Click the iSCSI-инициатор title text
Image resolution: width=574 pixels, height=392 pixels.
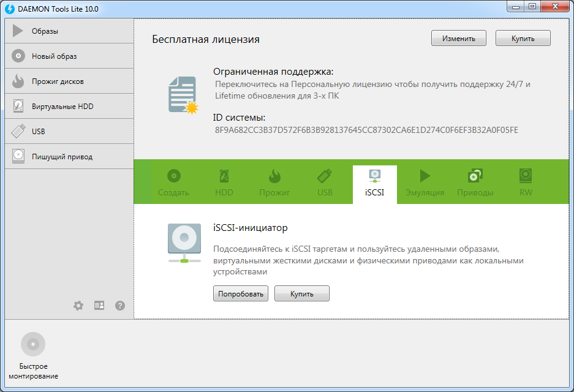pyautogui.click(x=251, y=228)
